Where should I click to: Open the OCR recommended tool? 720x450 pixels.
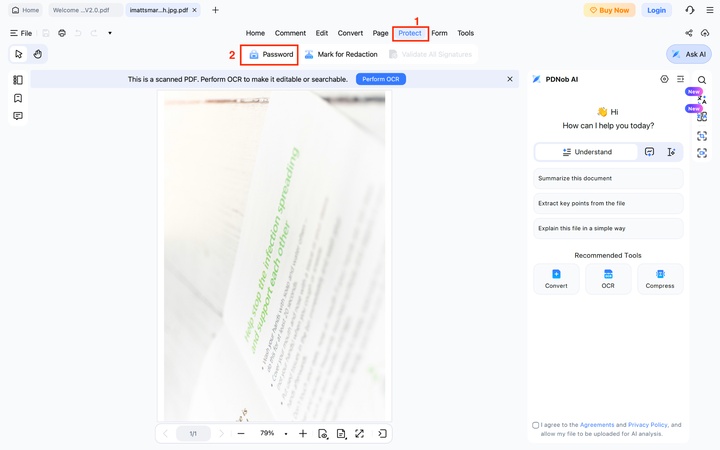tap(608, 279)
